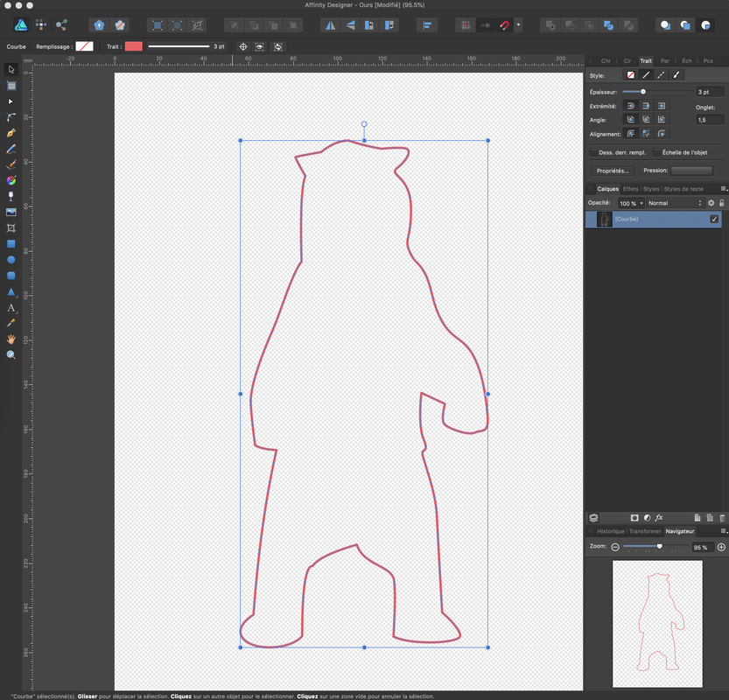729x700 pixels.
Task: Set stroke style to none
Action: point(630,75)
